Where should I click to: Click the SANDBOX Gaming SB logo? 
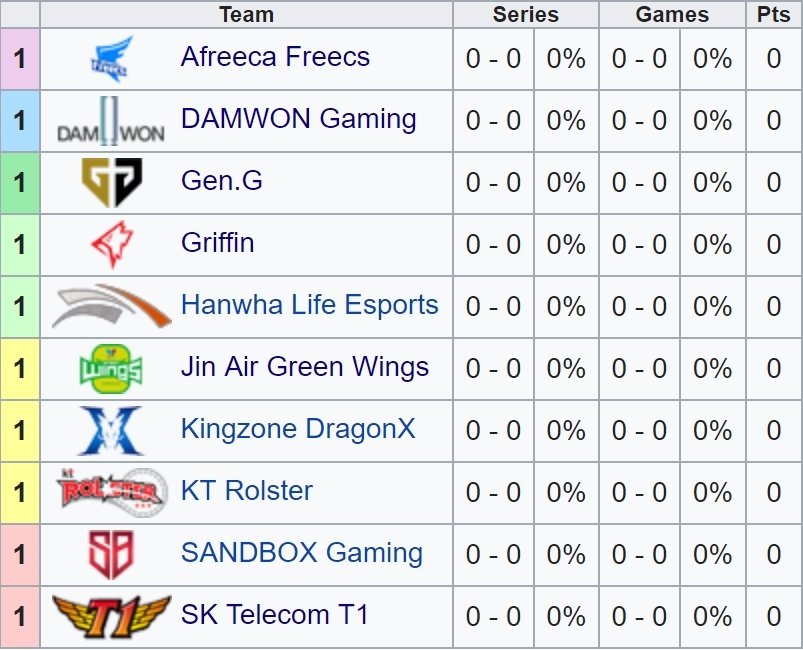(111, 555)
